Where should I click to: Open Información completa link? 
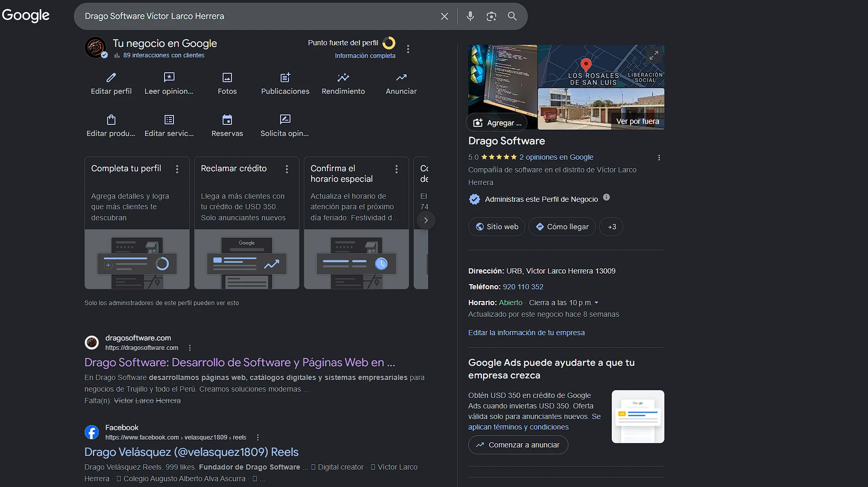(x=365, y=56)
